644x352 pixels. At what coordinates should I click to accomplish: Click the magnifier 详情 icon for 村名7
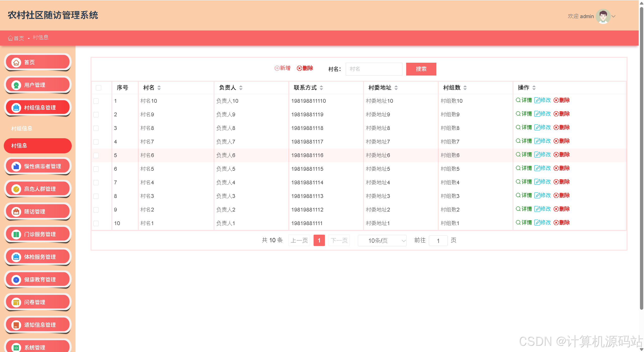point(518,141)
